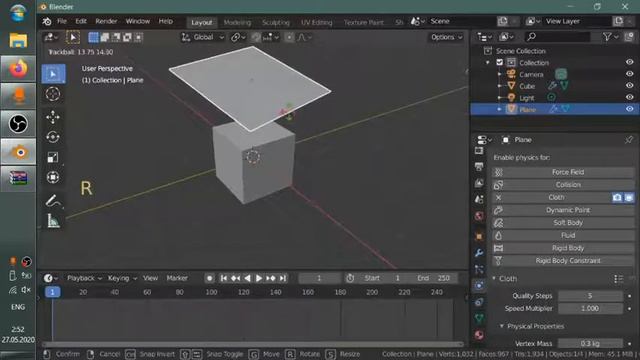Viewport: 640px width, 360px height.
Task: Play the animation in reverse
Action: [x=247, y=278]
